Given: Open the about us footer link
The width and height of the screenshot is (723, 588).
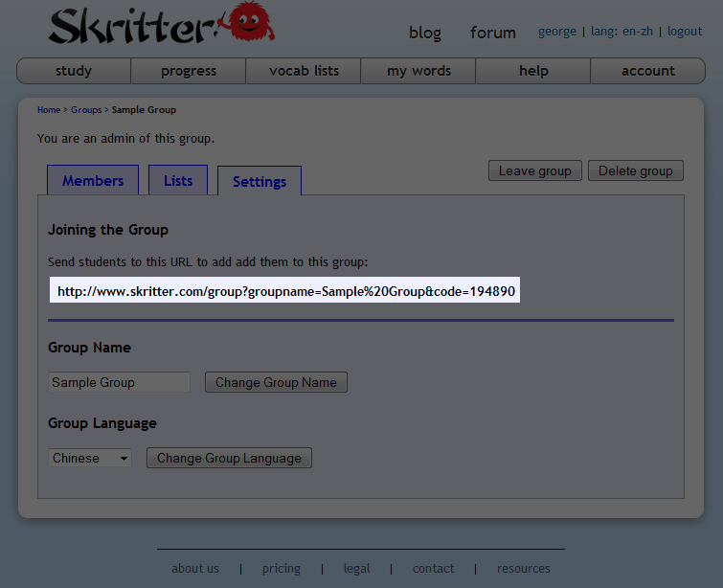Looking at the screenshot, I should [195, 568].
